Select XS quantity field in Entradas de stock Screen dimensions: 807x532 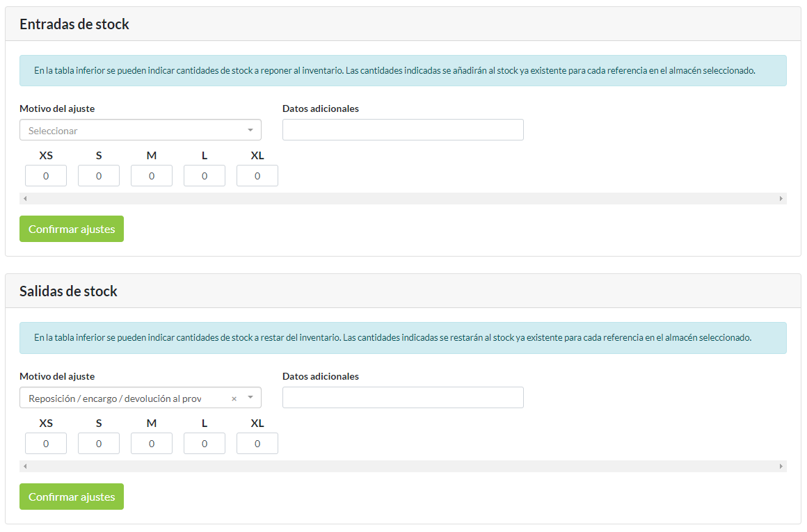(x=46, y=176)
